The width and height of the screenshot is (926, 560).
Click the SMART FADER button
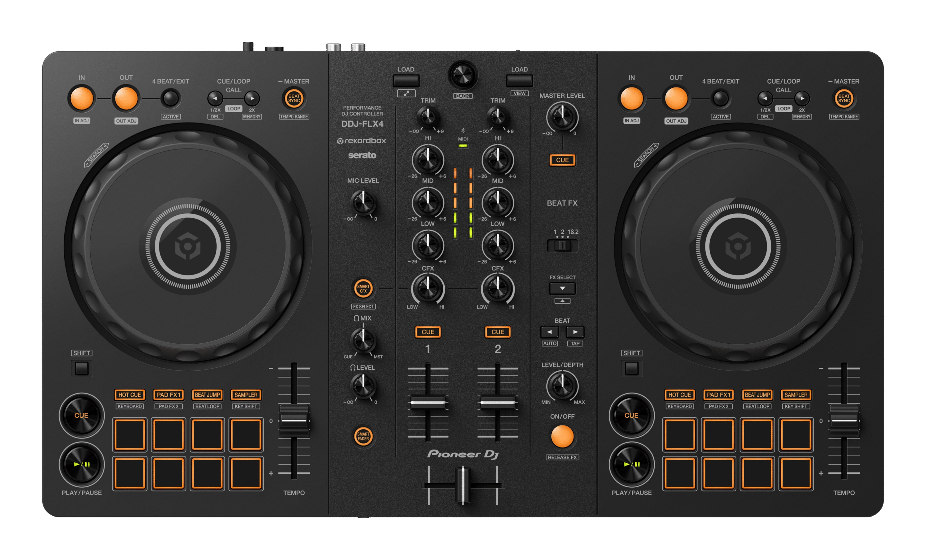(x=363, y=436)
